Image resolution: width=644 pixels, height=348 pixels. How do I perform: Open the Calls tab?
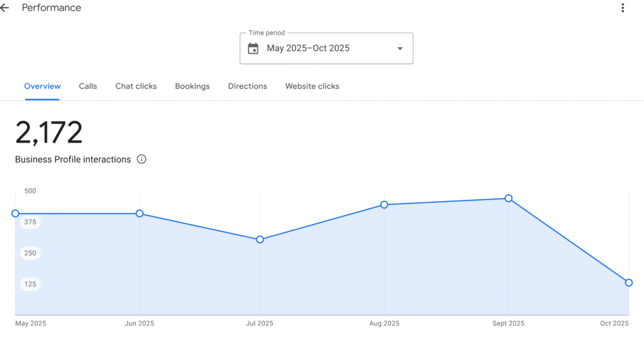tap(88, 86)
